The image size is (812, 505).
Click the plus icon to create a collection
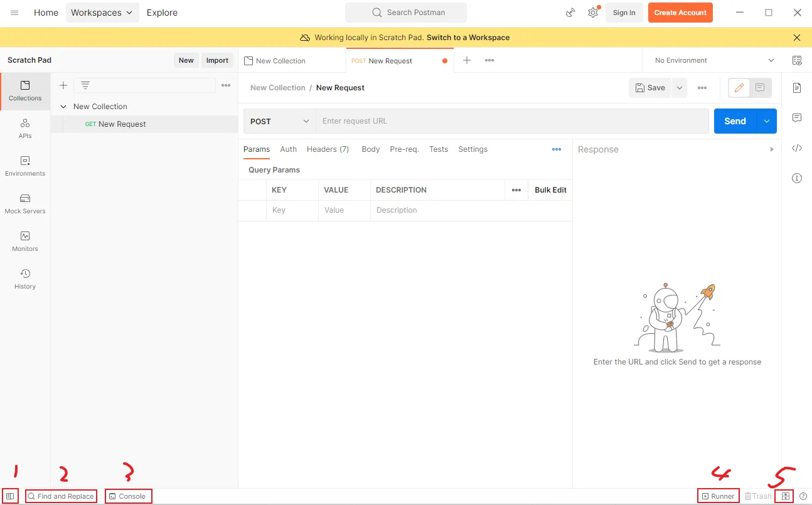(x=63, y=85)
